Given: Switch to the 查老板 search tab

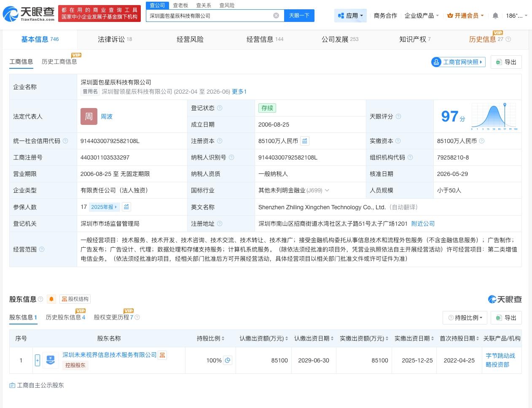Looking at the screenshot, I should [x=180, y=5].
